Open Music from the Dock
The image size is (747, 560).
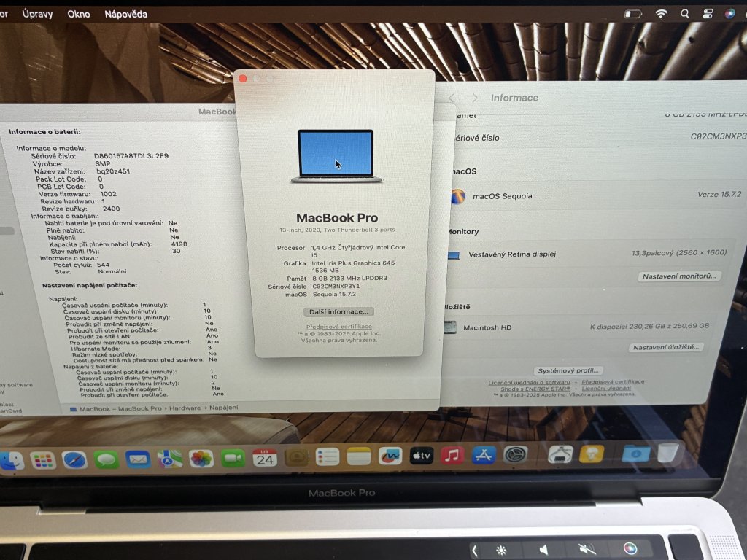click(x=452, y=455)
